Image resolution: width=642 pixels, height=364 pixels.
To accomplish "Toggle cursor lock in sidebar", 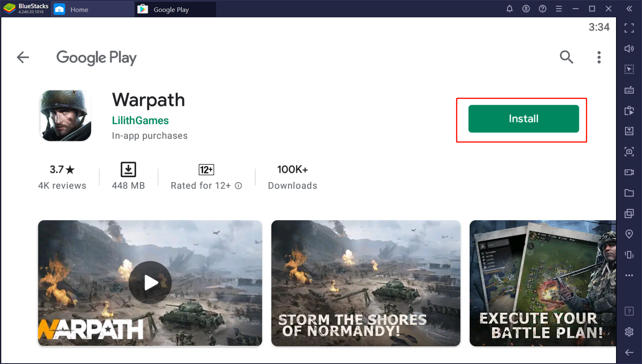I will coord(629,69).
